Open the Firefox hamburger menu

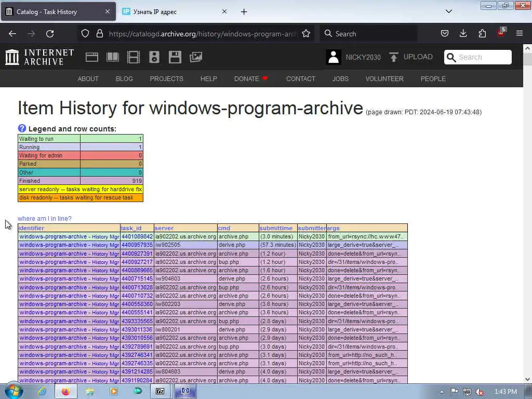click(520, 34)
